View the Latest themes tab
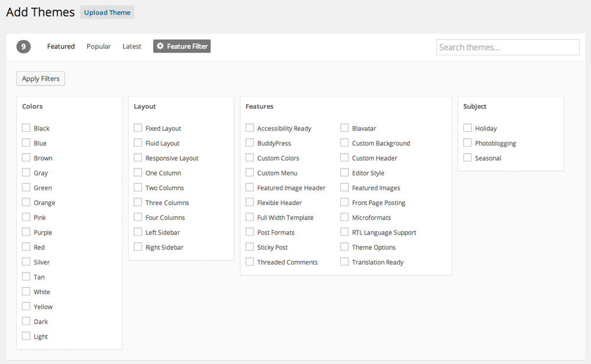591x364 pixels. point(132,46)
